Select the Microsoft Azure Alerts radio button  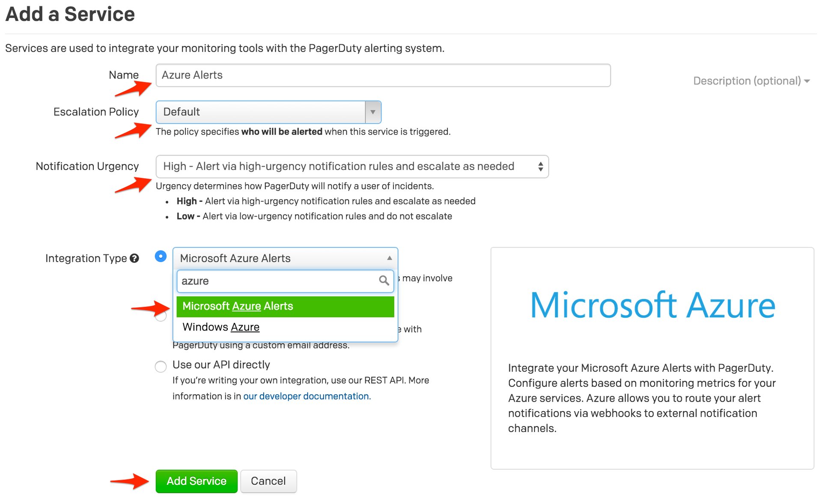click(161, 256)
